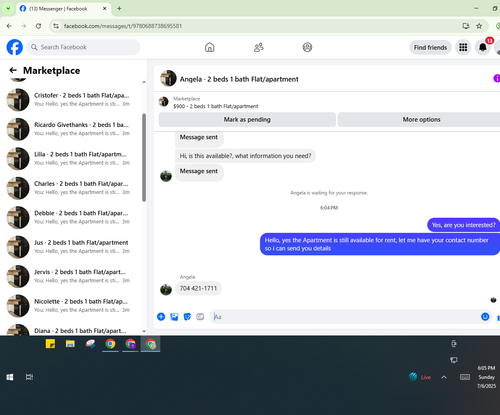Open the Home feed icon
The height and width of the screenshot is (415, 500).
pos(209,47)
